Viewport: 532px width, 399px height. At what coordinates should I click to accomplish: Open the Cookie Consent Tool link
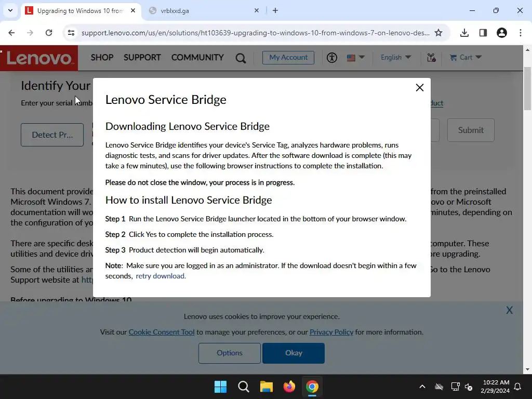(x=162, y=332)
